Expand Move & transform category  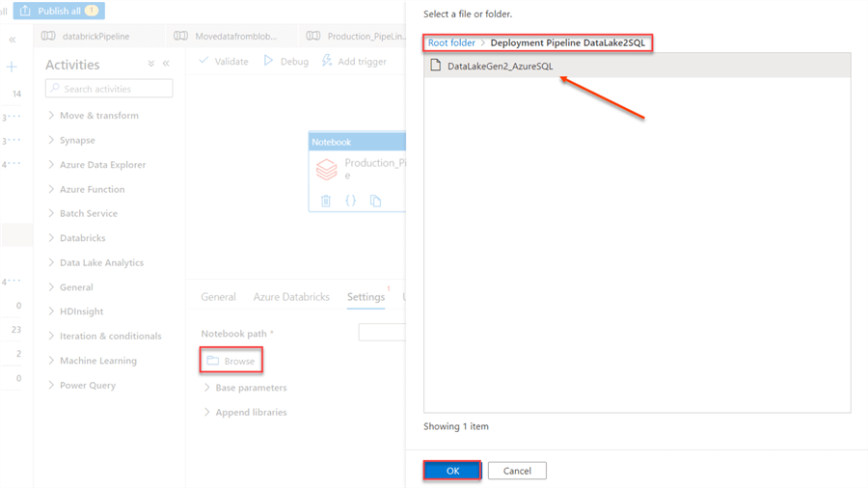coord(99,115)
